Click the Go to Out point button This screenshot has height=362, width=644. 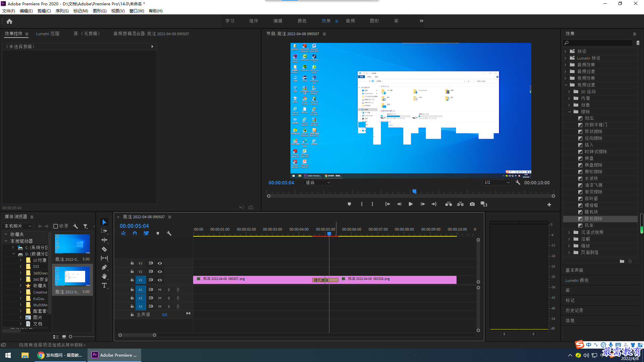point(434,204)
